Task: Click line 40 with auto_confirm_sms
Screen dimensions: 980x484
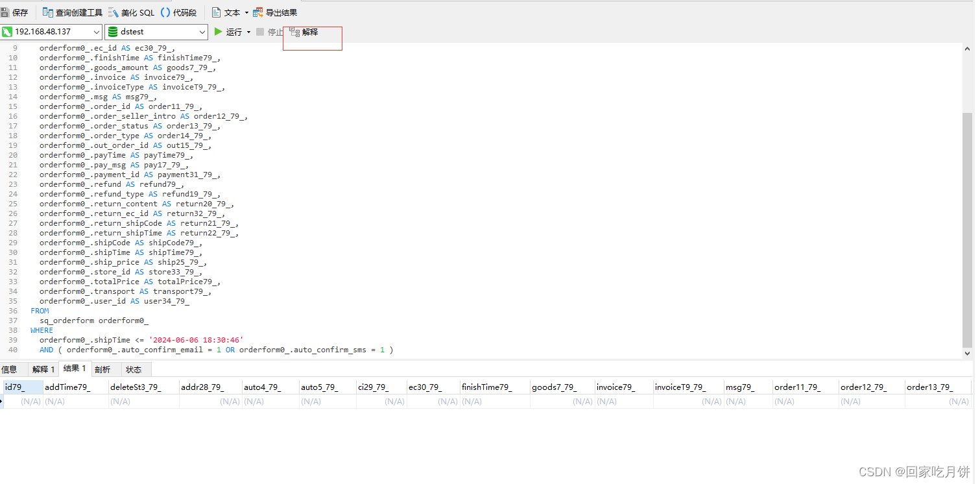Action: pyautogui.click(x=216, y=350)
